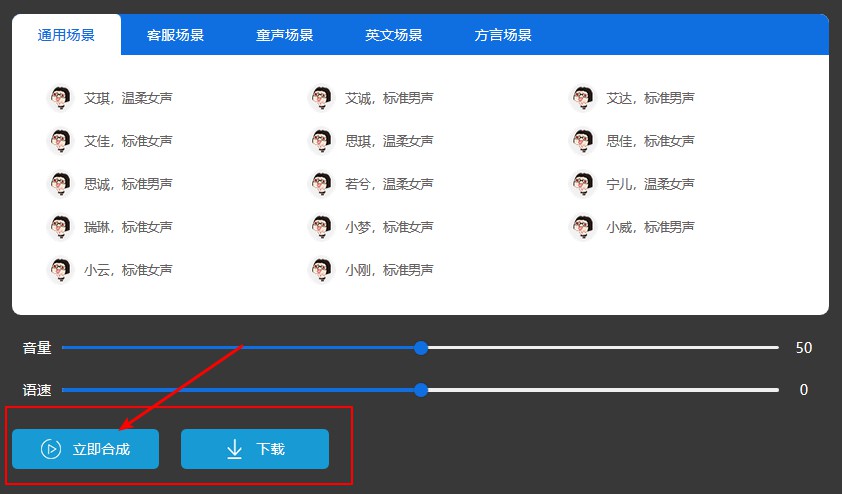This screenshot has height=494, width=842.
Task: Select the 通用场景 tab
Action: point(66,35)
